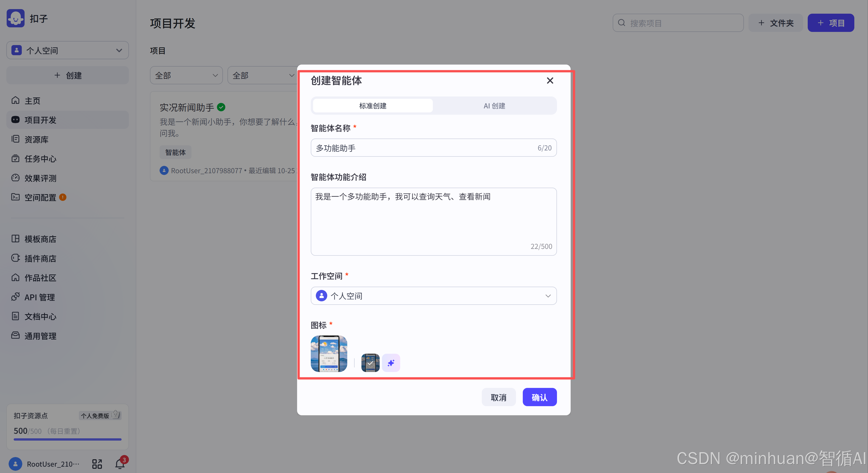Select the small weather icon thumbnail with checkmark
This screenshot has height=473, width=868.
click(x=370, y=363)
